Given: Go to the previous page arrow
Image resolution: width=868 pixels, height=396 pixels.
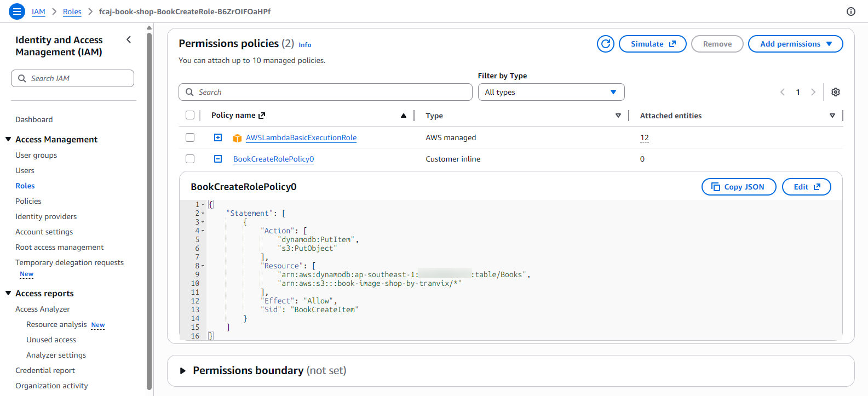Looking at the screenshot, I should [782, 92].
